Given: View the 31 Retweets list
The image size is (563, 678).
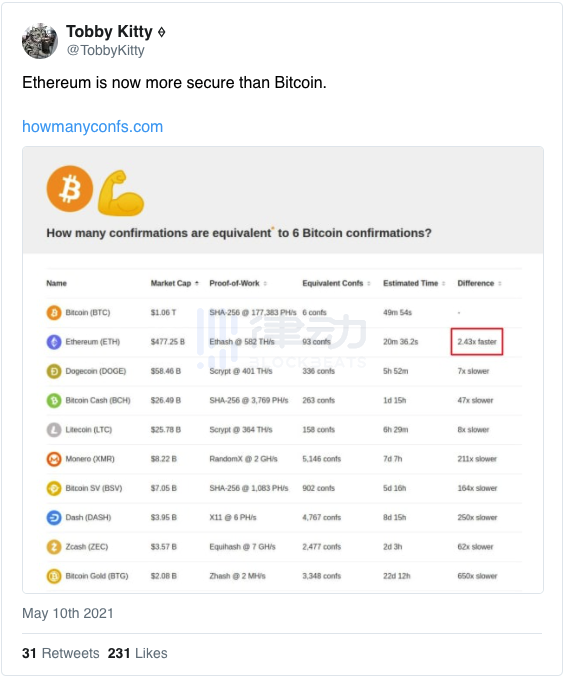Looking at the screenshot, I should pos(61,653).
